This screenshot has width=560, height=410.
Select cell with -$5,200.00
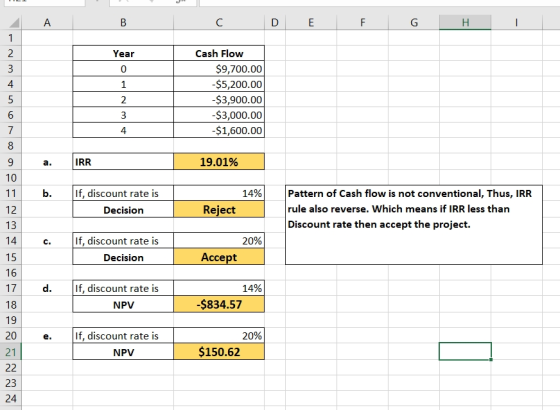pos(219,84)
